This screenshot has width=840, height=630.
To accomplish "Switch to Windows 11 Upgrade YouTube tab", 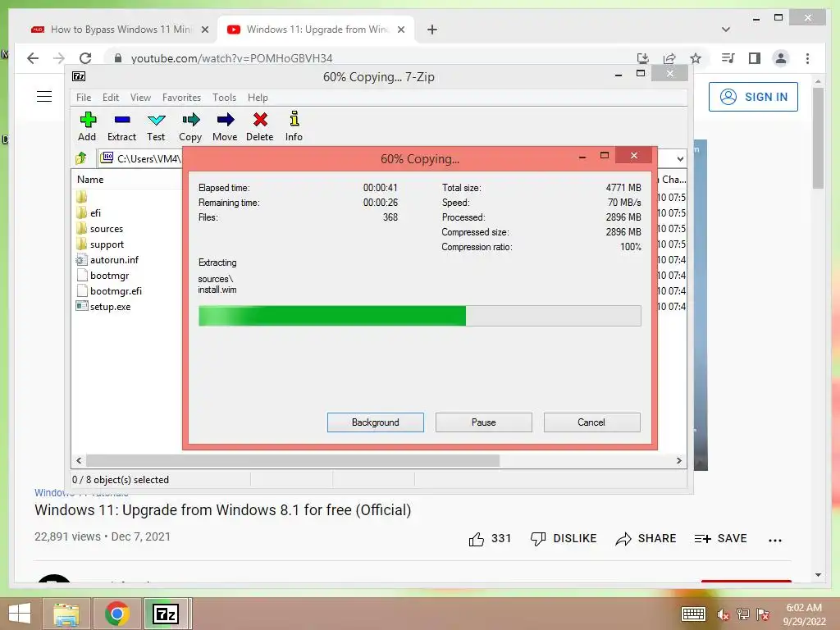I will click(x=316, y=30).
